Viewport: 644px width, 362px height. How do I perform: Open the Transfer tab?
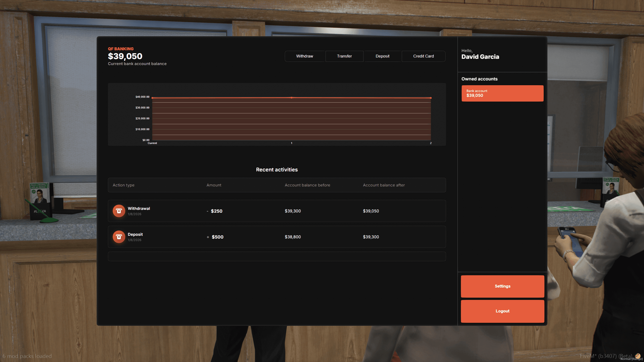click(344, 56)
